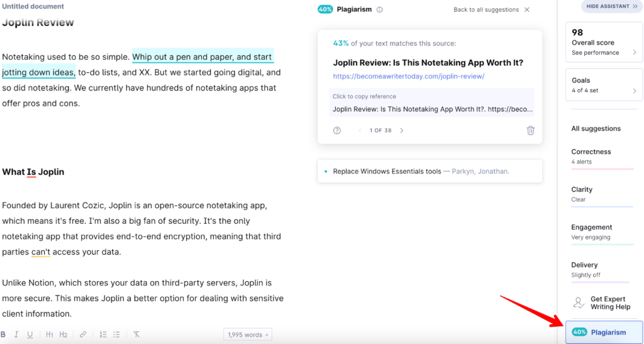Select the Correctness category

pyautogui.click(x=602, y=156)
